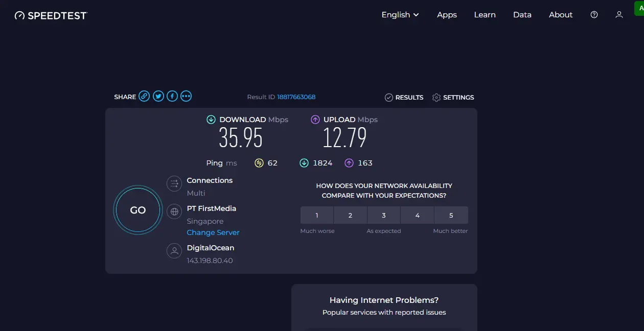The width and height of the screenshot is (644, 331).
Task: Open the user account icon
Action: pos(619,15)
